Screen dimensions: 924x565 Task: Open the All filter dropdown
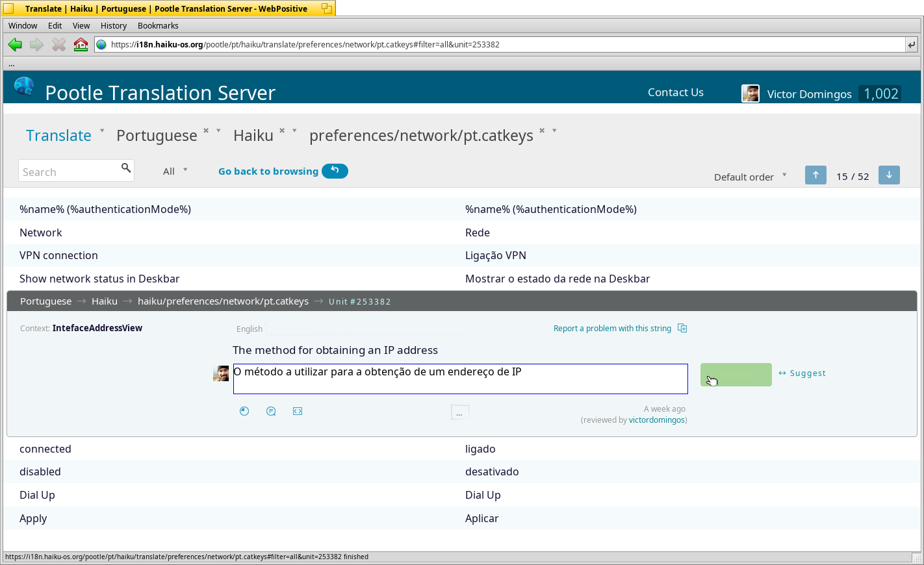click(175, 171)
